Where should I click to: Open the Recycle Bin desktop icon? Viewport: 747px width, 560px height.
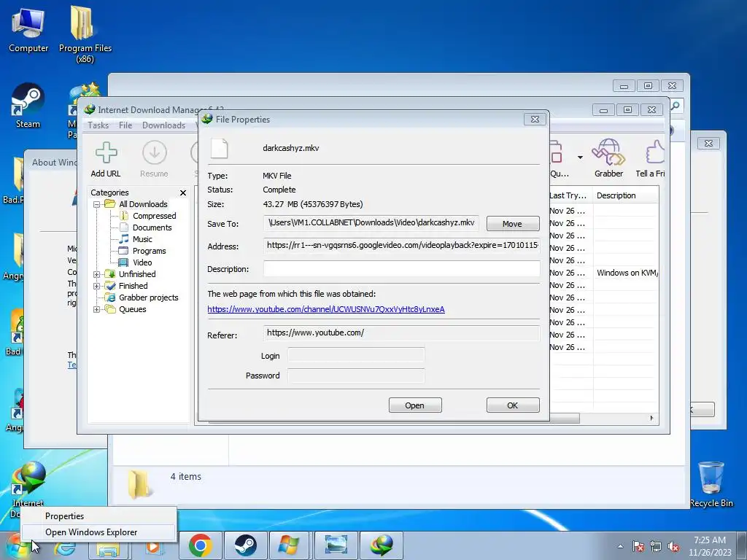(711, 484)
